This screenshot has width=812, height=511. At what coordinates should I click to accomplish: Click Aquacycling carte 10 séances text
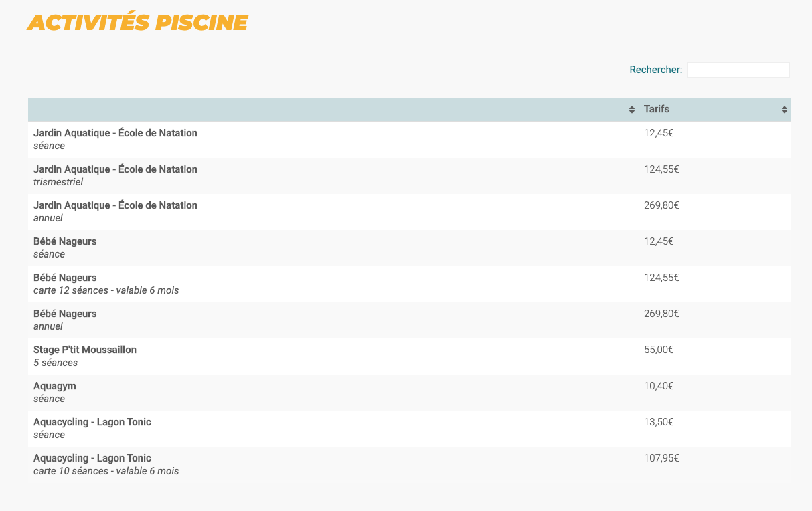pos(106,471)
